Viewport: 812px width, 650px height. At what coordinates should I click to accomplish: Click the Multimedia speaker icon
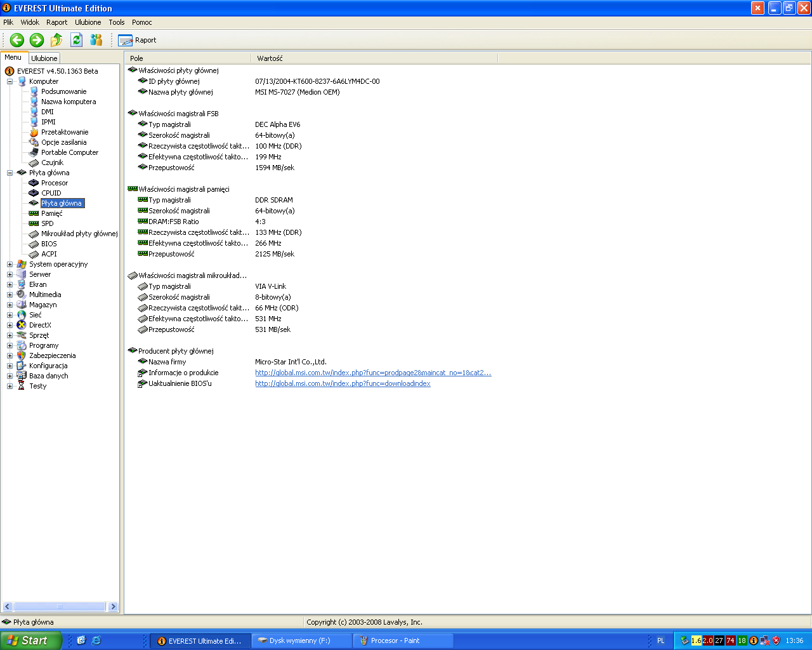22,295
